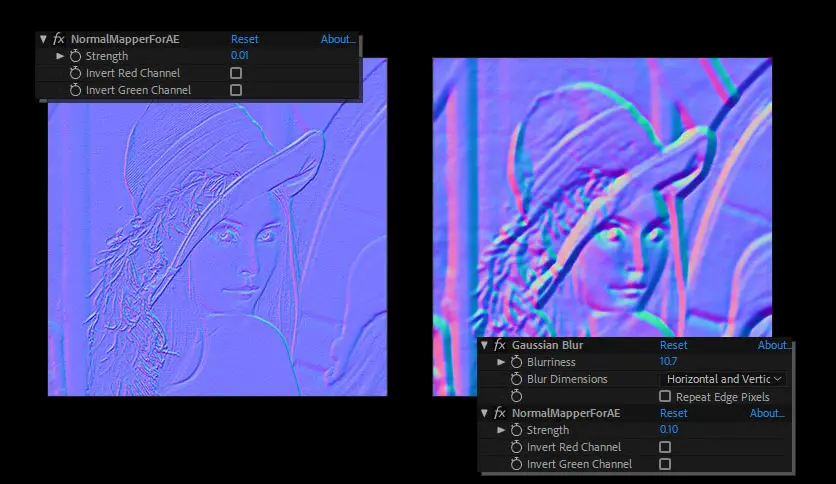Collapse Gaussian Blur effect group
The image size is (836, 484).
(484, 345)
